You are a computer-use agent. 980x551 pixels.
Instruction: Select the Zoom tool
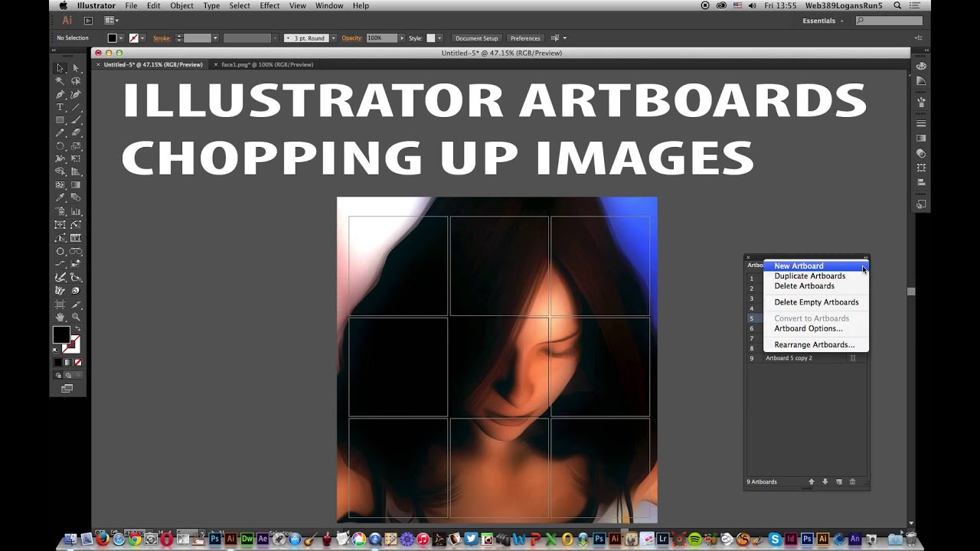tap(76, 317)
